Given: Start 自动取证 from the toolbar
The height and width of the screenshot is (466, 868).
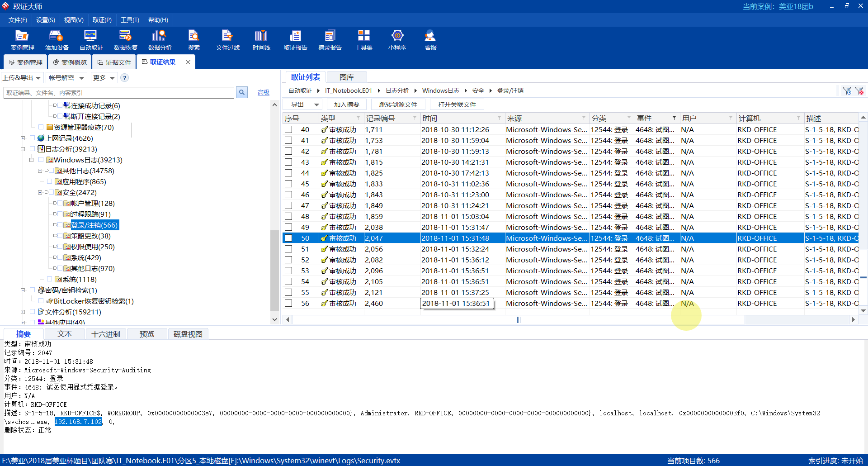Looking at the screenshot, I should [x=91, y=40].
